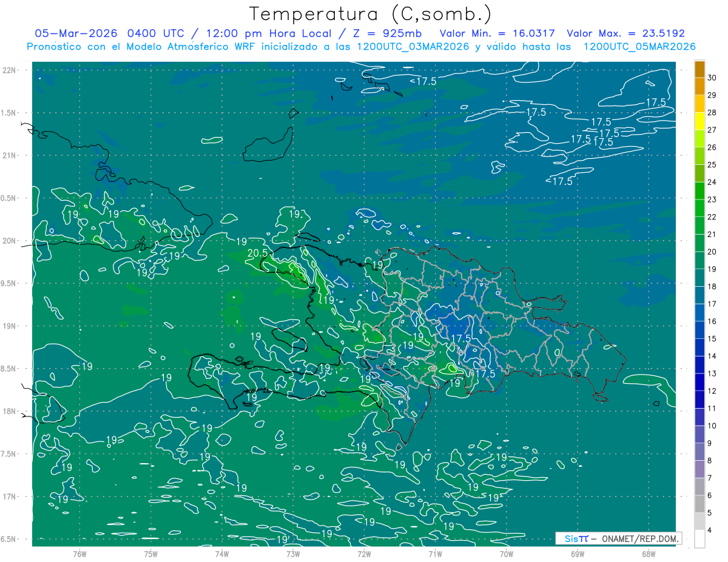Click the '69W' longitude axis label

(x=578, y=554)
